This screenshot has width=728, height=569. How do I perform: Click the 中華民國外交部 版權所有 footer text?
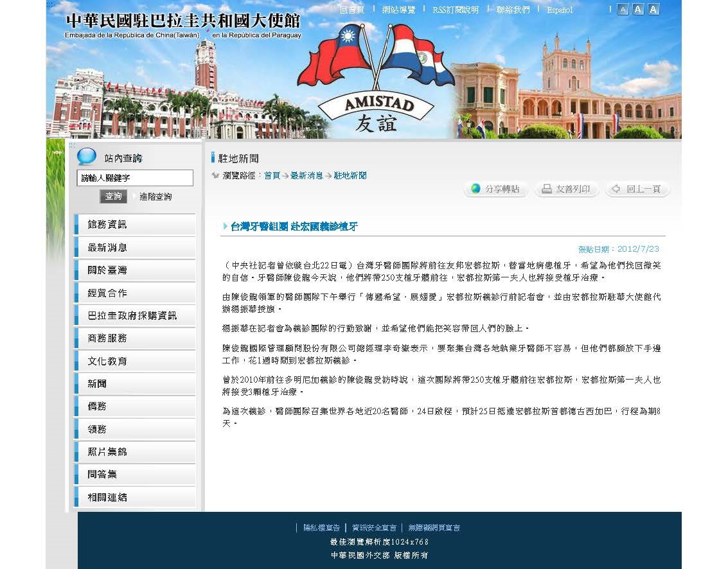379,555
